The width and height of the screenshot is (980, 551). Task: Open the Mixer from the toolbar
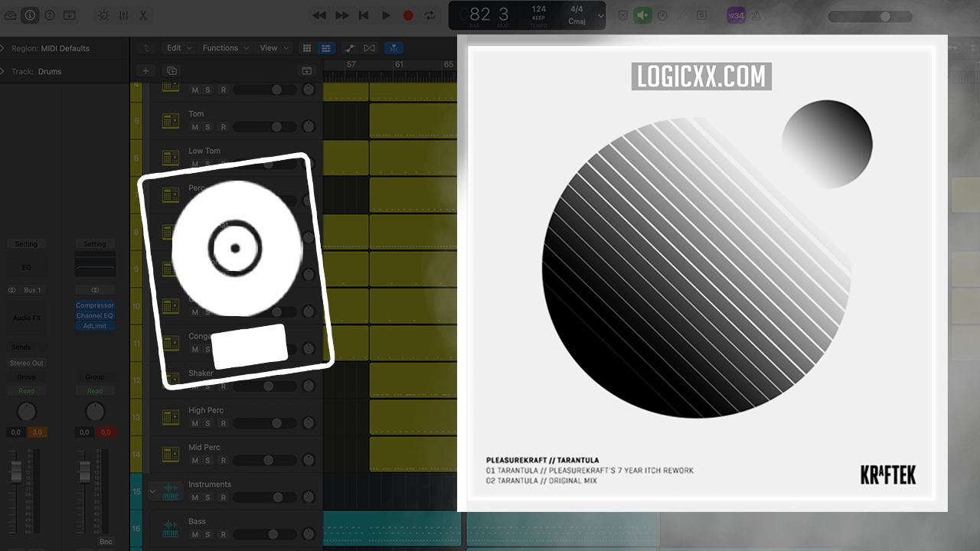[x=123, y=15]
